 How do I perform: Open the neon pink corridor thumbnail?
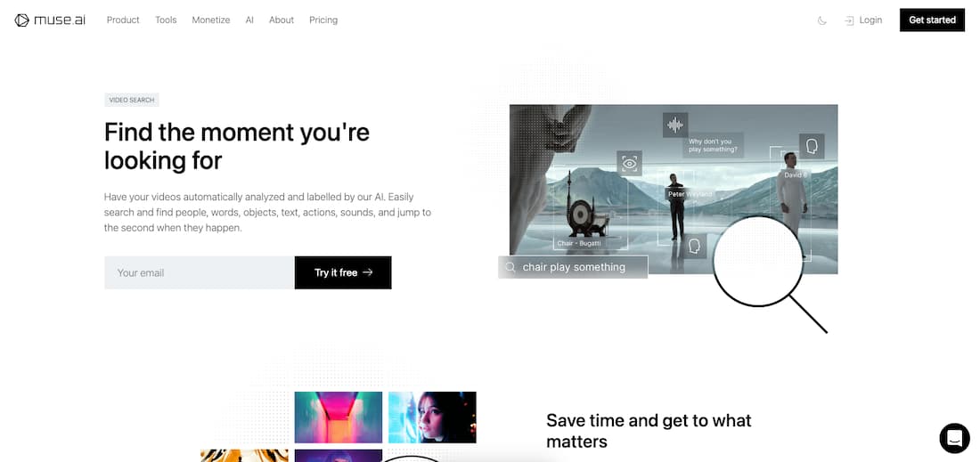pos(339,417)
